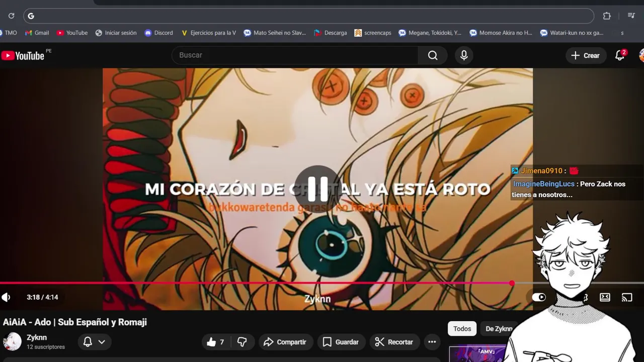Viewport: 644px width, 362px height.
Task: Like the video with thumbs up
Action: [x=216, y=342]
